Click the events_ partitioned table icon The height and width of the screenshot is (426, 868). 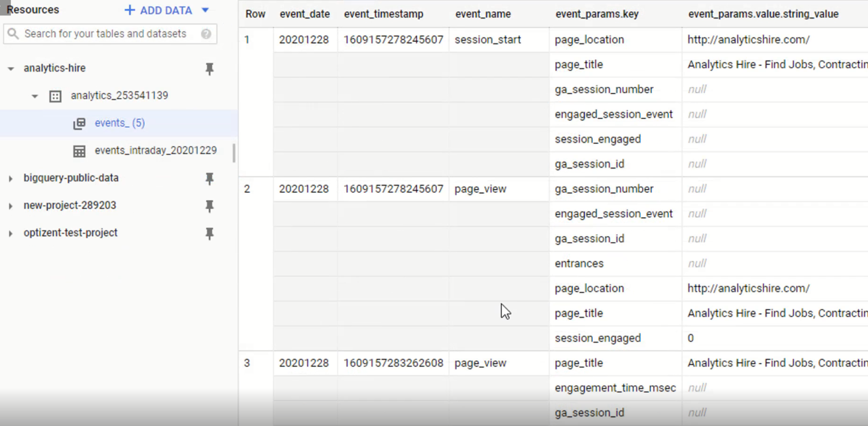coord(79,123)
